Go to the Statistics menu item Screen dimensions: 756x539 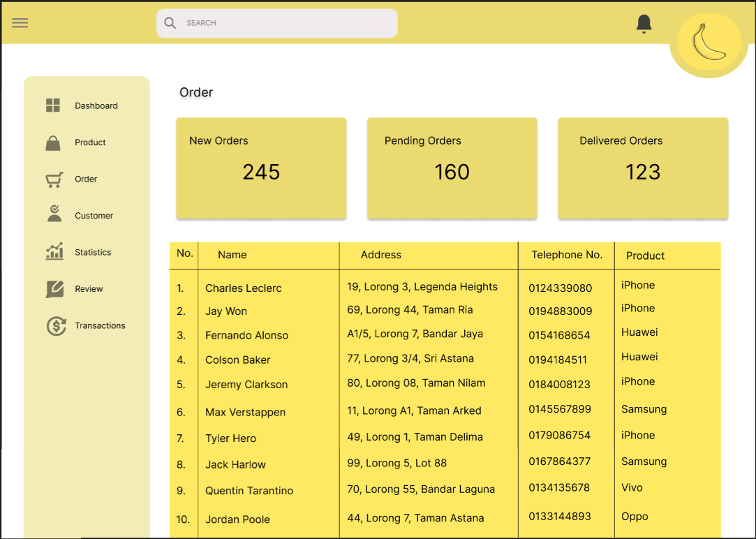[x=93, y=252]
